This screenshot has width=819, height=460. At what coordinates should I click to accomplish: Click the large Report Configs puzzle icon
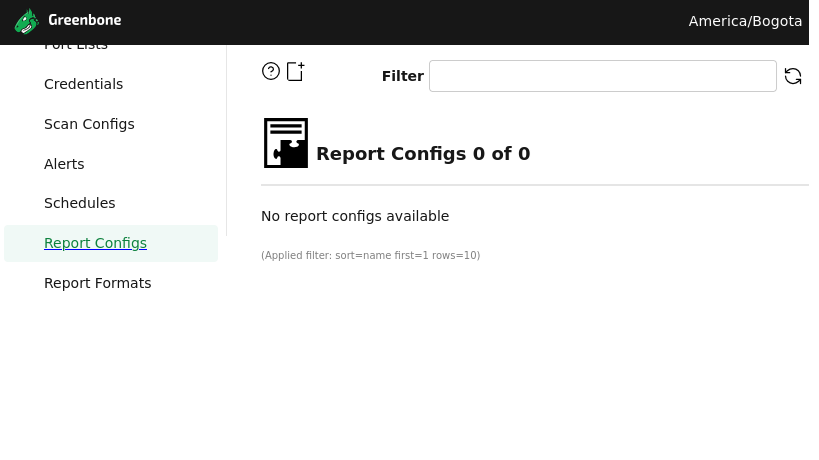(286, 143)
